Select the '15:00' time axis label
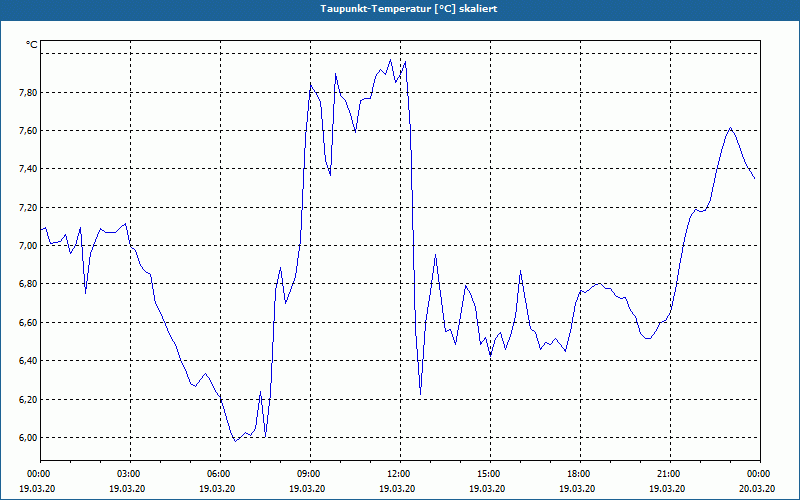800x500 pixels. pos(490,474)
